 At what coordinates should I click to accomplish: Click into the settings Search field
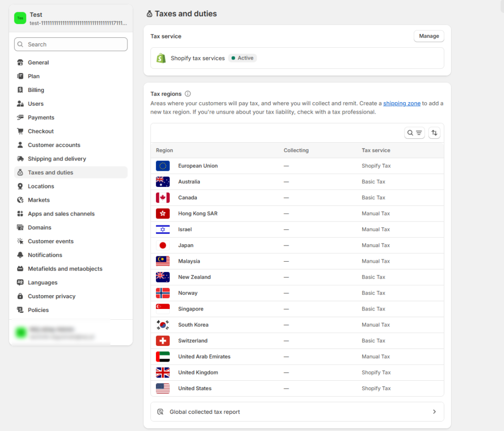tap(71, 44)
